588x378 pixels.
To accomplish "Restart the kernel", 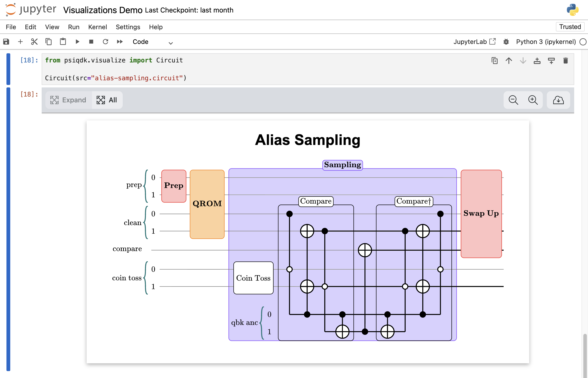I will point(105,42).
